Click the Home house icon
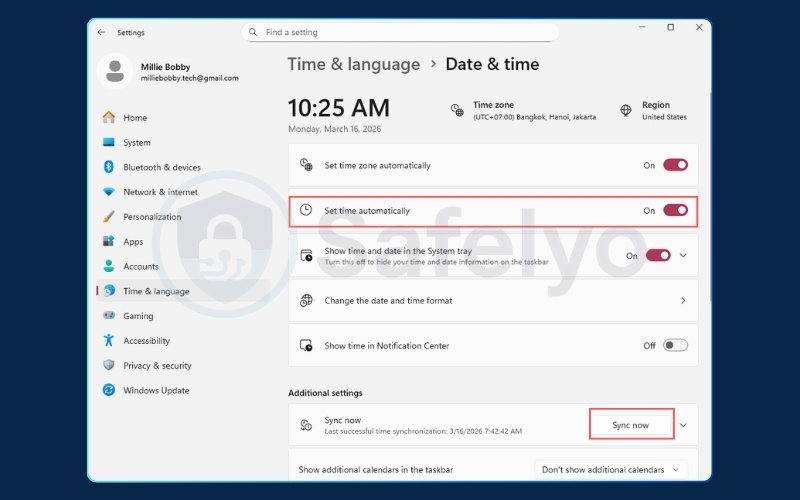The height and width of the screenshot is (500, 800). point(109,117)
